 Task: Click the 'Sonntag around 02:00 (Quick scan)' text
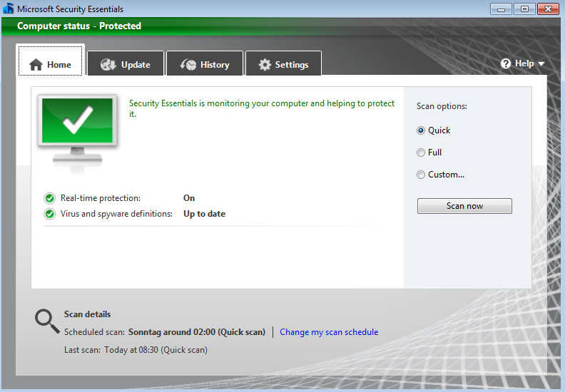[197, 332]
